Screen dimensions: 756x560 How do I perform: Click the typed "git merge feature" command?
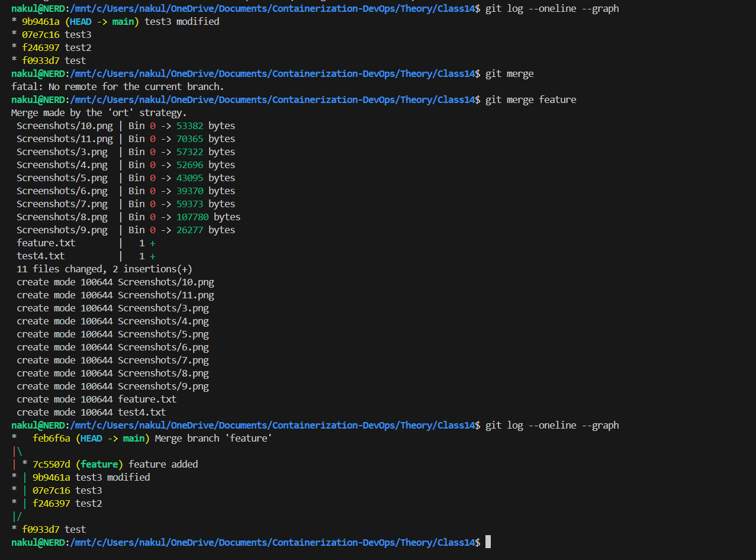(530, 99)
